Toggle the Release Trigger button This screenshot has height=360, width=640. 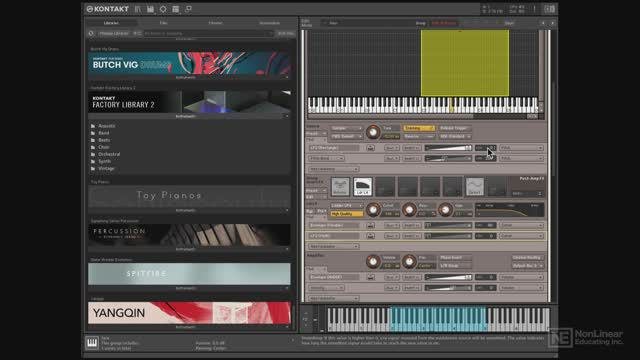tap(454, 128)
